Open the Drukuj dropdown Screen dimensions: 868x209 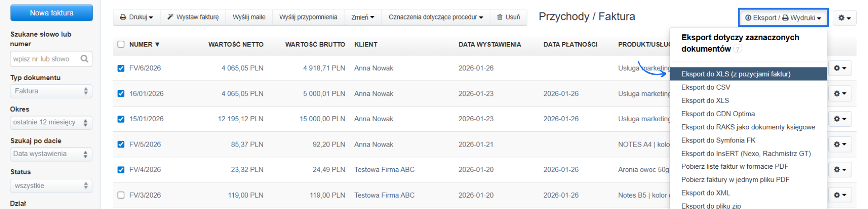(137, 17)
